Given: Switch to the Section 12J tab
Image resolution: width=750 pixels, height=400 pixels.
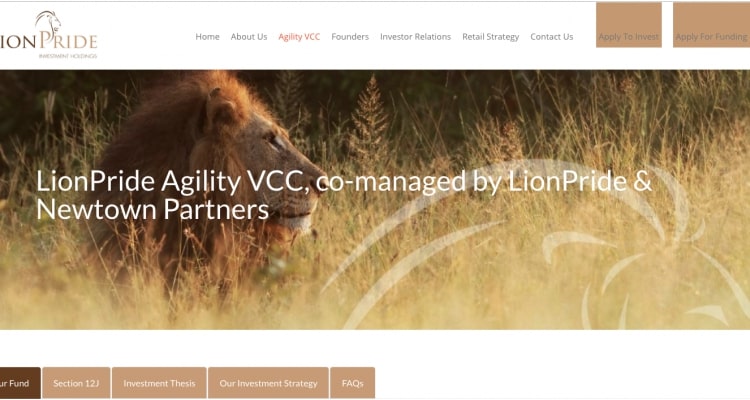Looking at the screenshot, I should [77, 383].
